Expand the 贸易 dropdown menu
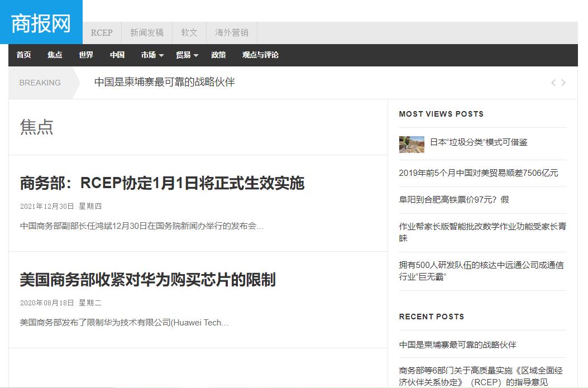Viewport: 588px width, 388px height. [187, 55]
